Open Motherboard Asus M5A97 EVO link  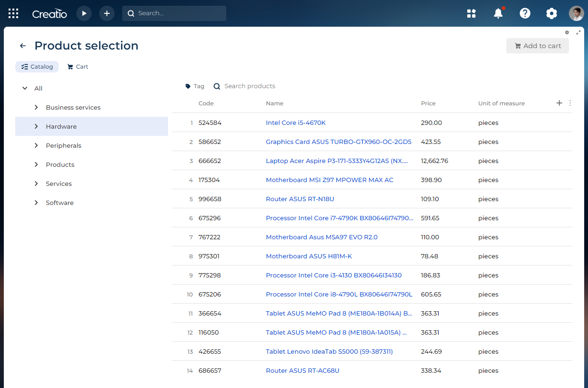pos(322,237)
